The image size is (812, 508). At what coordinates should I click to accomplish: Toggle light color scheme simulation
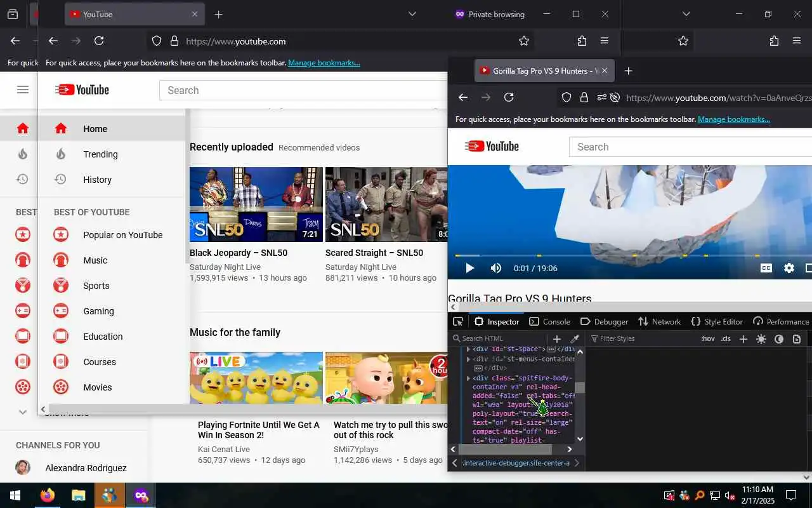[761, 339]
